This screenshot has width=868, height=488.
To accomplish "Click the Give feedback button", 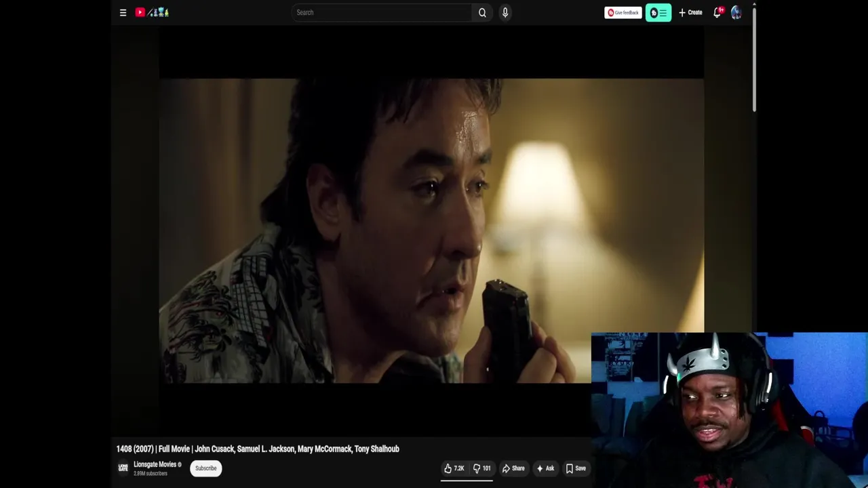I will coord(623,12).
